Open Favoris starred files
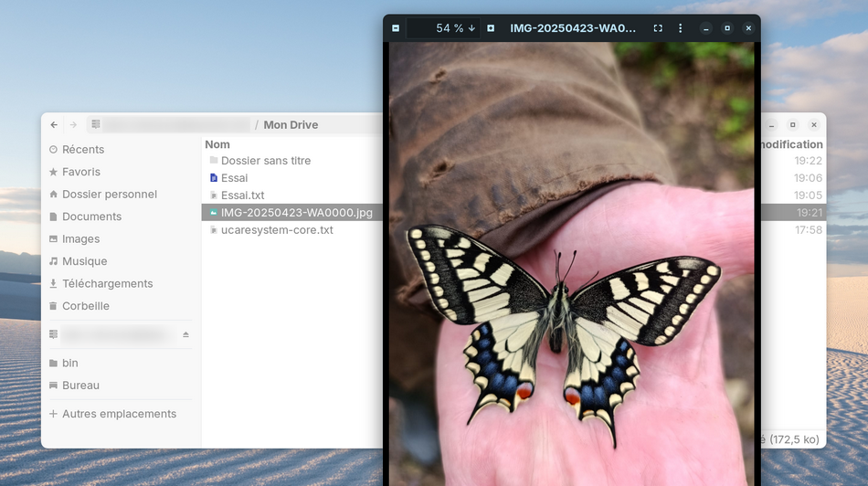This screenshot has height=486, width=868. [x=80, y=172]
